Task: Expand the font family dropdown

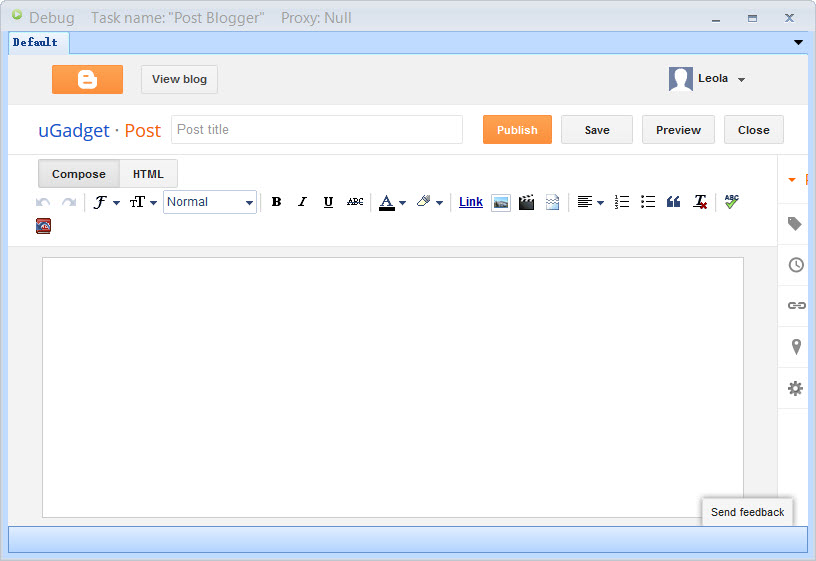Action: tap(106, 202)
